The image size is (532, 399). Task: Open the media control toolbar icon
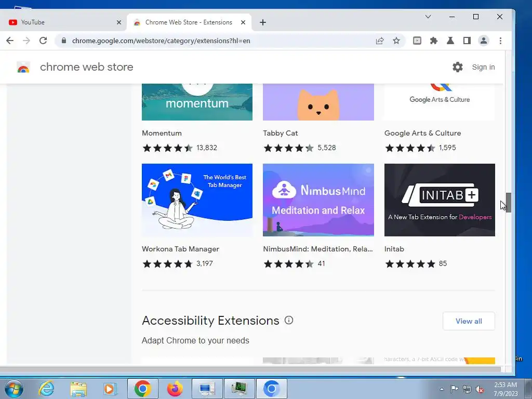click(417, 41)
